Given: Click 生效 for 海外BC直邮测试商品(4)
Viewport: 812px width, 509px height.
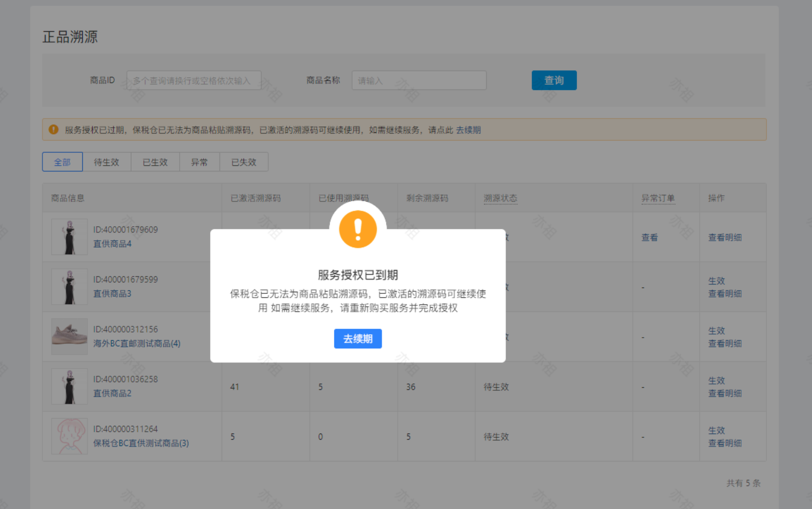Looking at the screenshot, I should click(716, 331).
